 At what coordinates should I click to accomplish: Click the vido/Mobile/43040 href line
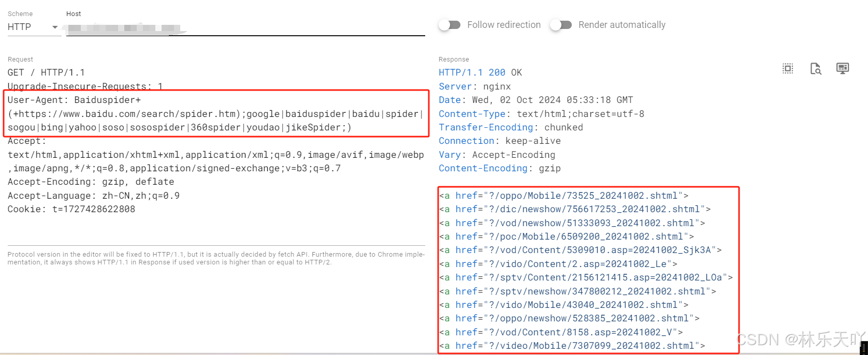563,305
